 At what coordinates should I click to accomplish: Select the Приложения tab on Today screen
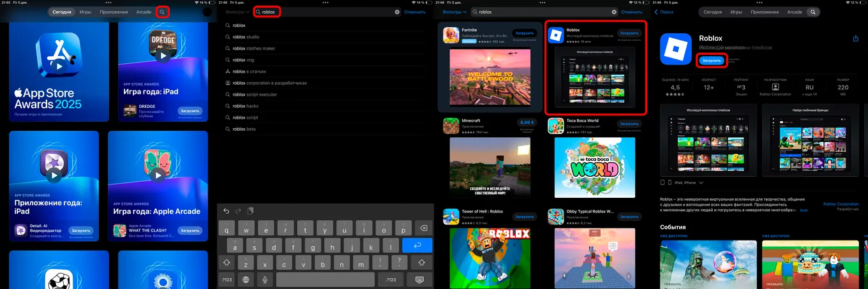point(114,12)
